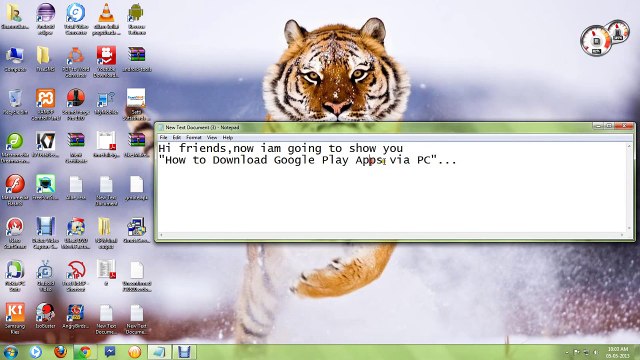This screenshot has height=360, width=640.
Task: Click Notepad vertical scrollbar up arrow
Action: 629,146
